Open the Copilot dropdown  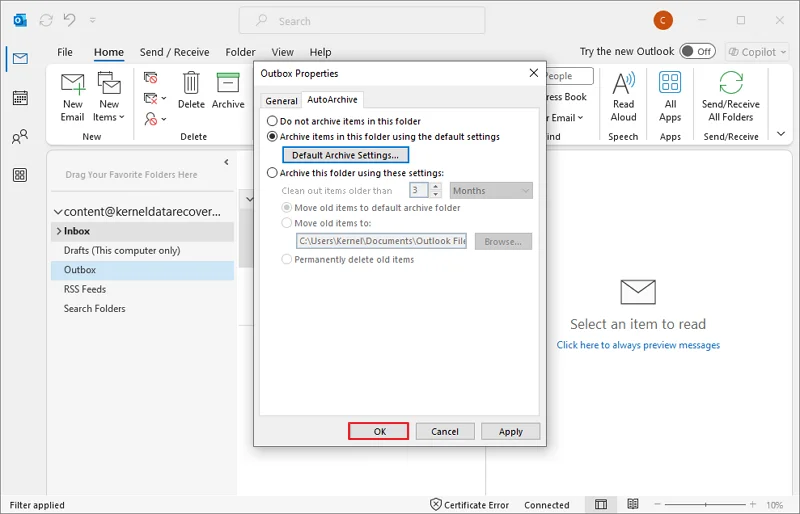pos(757,52)
